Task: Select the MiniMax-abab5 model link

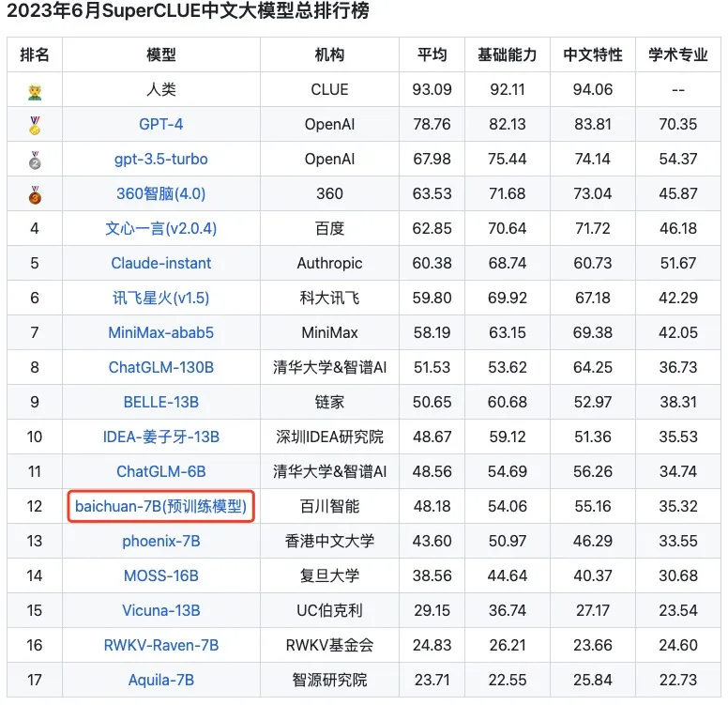Action: tap(161, 333)
